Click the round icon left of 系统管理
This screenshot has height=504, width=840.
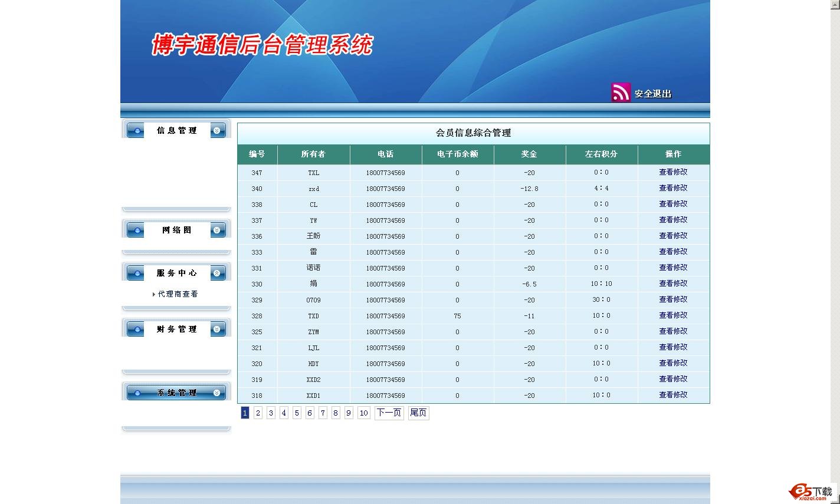tap(136, 393)
